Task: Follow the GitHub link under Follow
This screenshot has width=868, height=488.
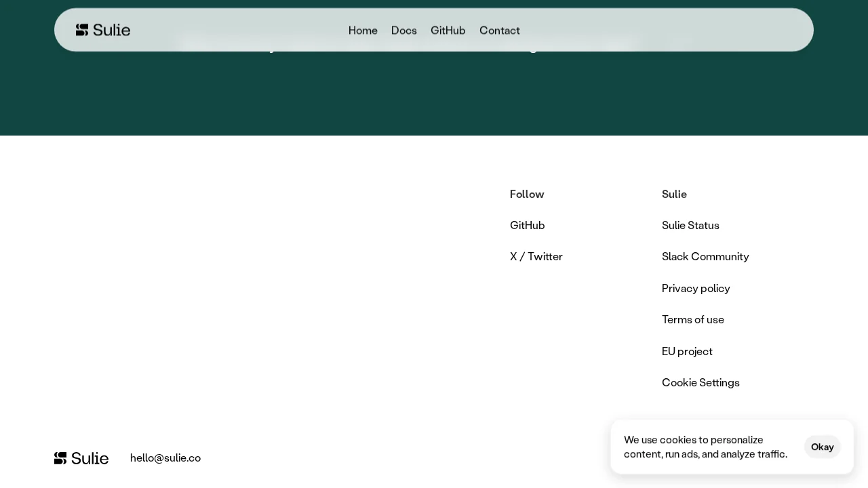Action: click(527, 225)
